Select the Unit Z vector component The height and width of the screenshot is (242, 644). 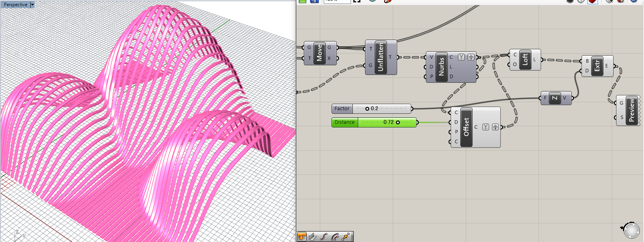pyautogui.click(x=555, y=98)
